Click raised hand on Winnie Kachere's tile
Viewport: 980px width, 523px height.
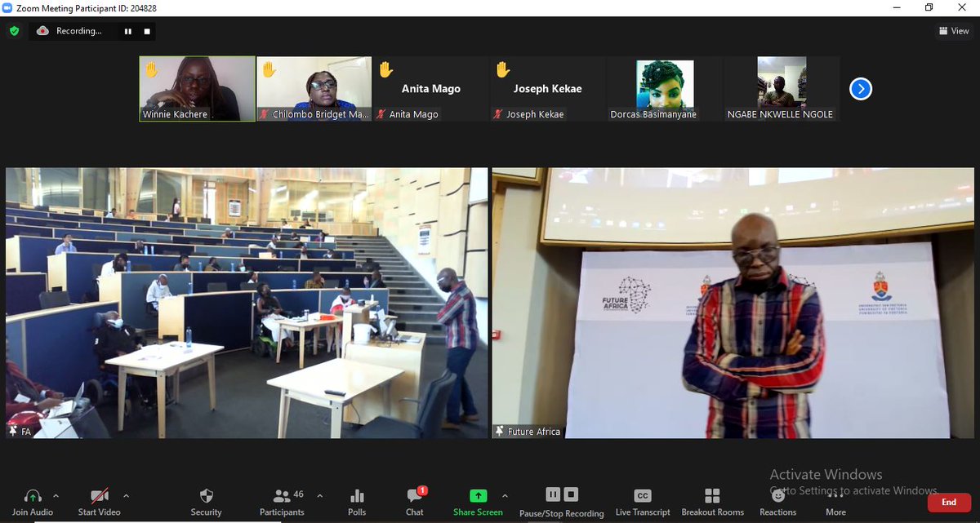pyautogui.click(x=151, y=69)
